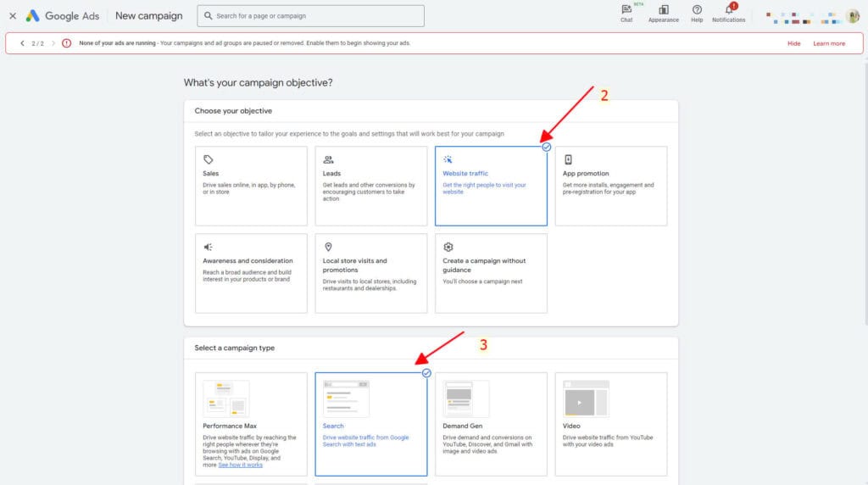Click the Sales tag icon
This screenshot has height=485, width=868.
(x=209, y=159)
